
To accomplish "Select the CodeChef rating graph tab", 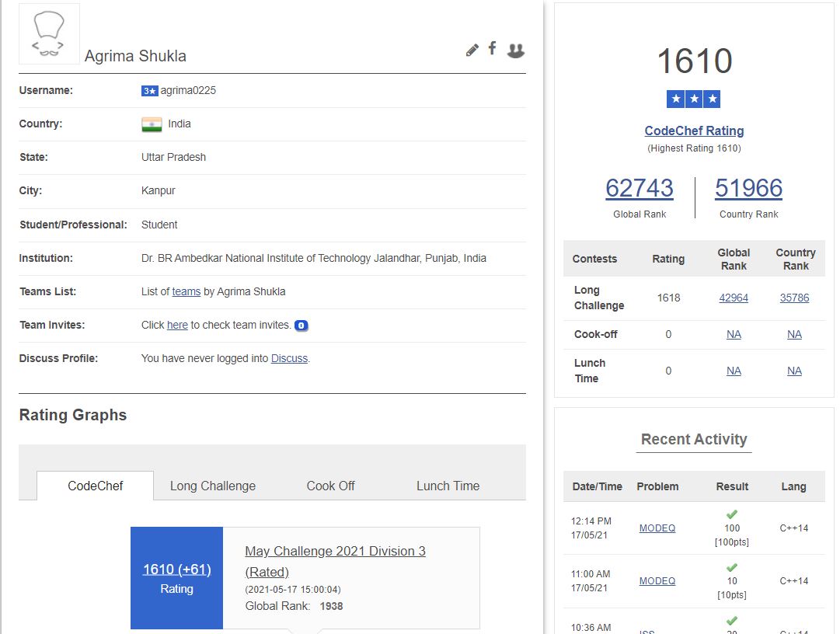I will (x=96, y=486).
